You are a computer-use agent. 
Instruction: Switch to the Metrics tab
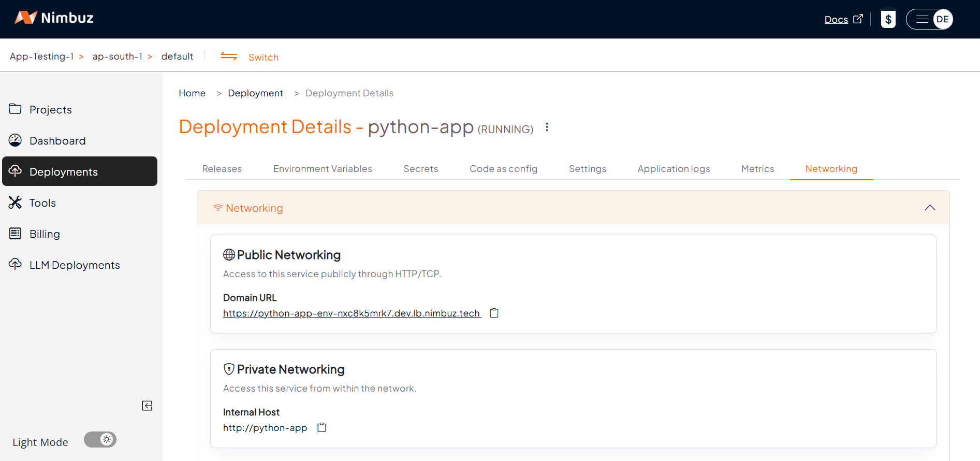(757, 169)
